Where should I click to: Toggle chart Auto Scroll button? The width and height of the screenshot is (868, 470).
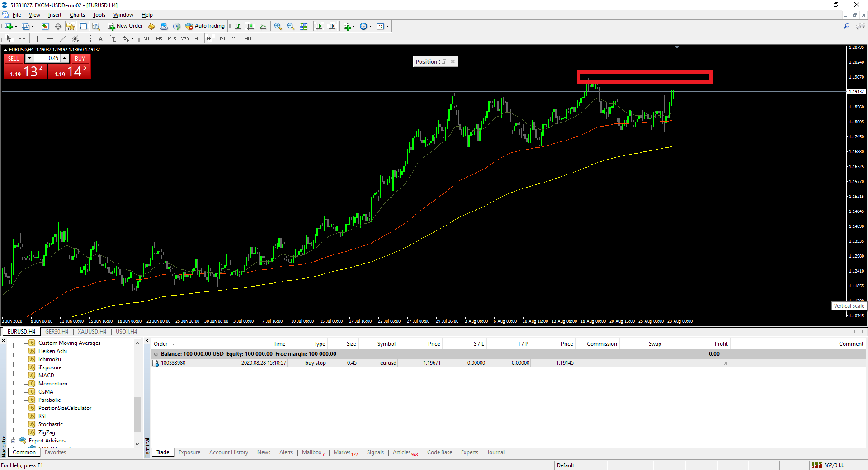[319, 26]
